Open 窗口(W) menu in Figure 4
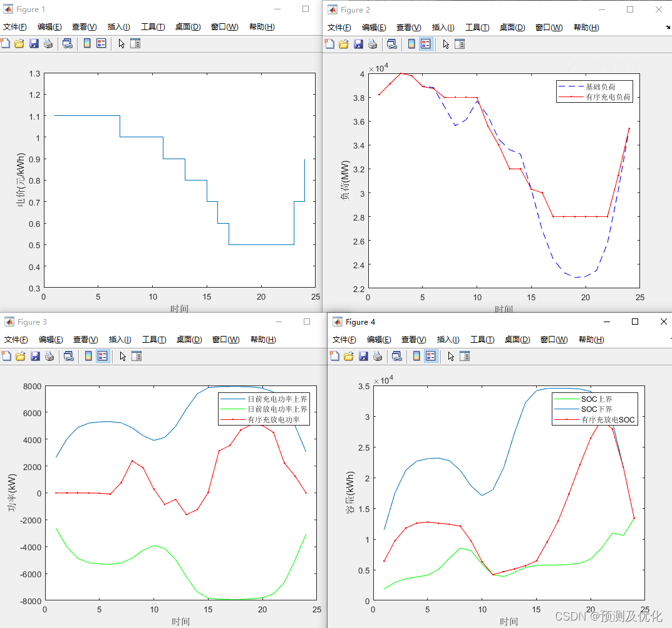This screenshot has height=628, width=672. [554, 339]
